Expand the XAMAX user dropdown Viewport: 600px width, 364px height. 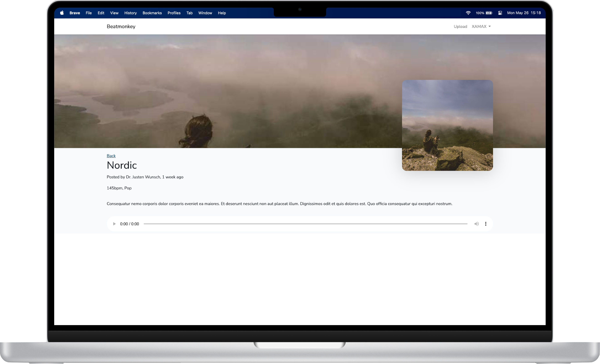[x=481, y=27]
